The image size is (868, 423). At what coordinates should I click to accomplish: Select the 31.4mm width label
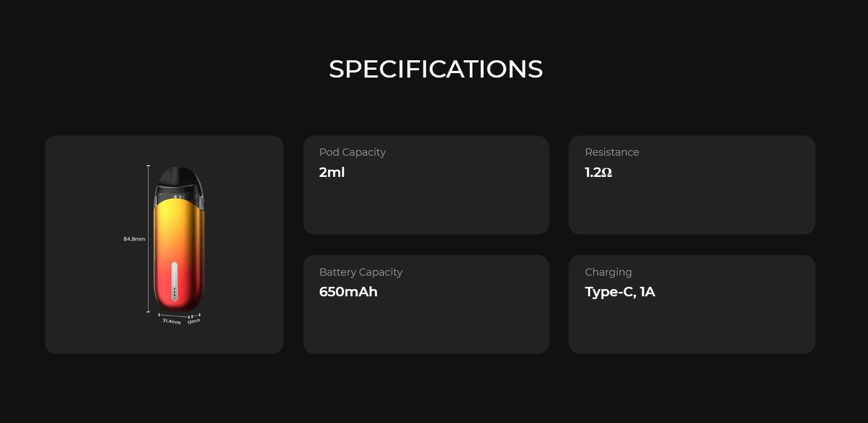coord(171,321)
